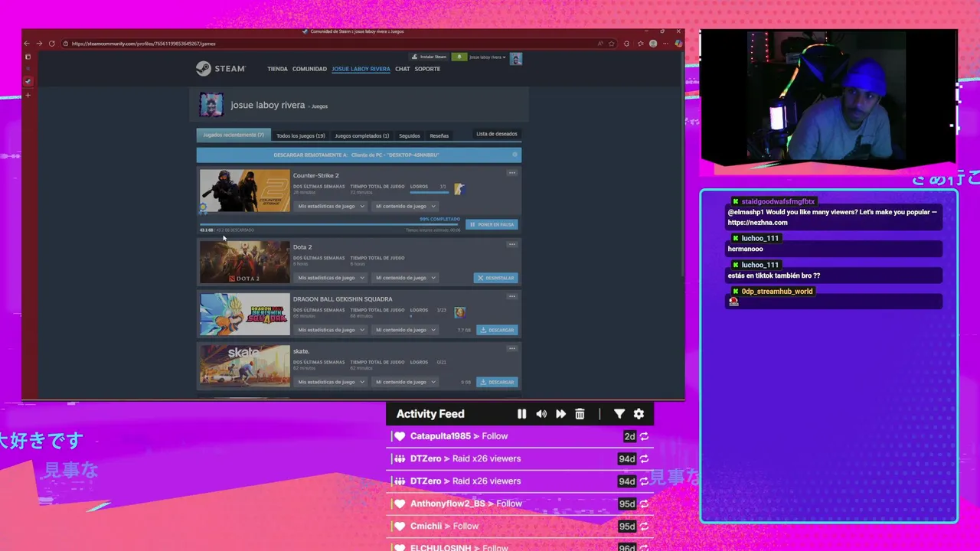Image resolution: width=980 pixels, height=551 pixels.
Task: Open the skate. game thumbnail
Action: (x=245, y=366)
